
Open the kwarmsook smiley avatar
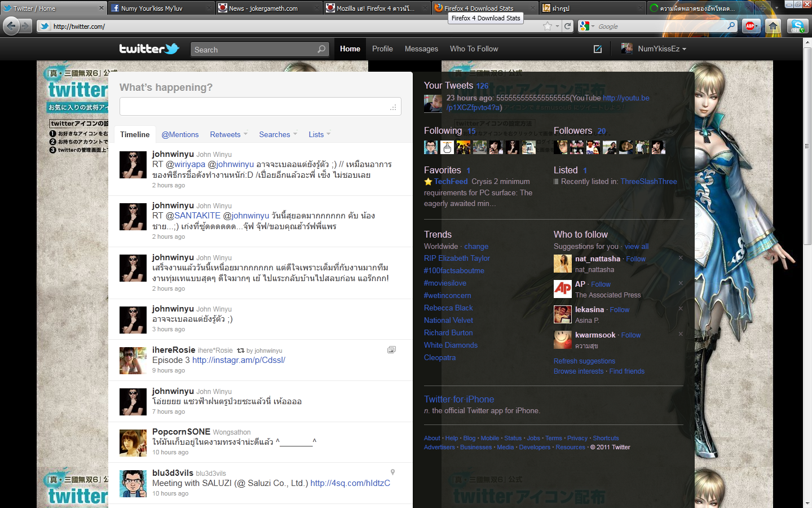(563, 340)
